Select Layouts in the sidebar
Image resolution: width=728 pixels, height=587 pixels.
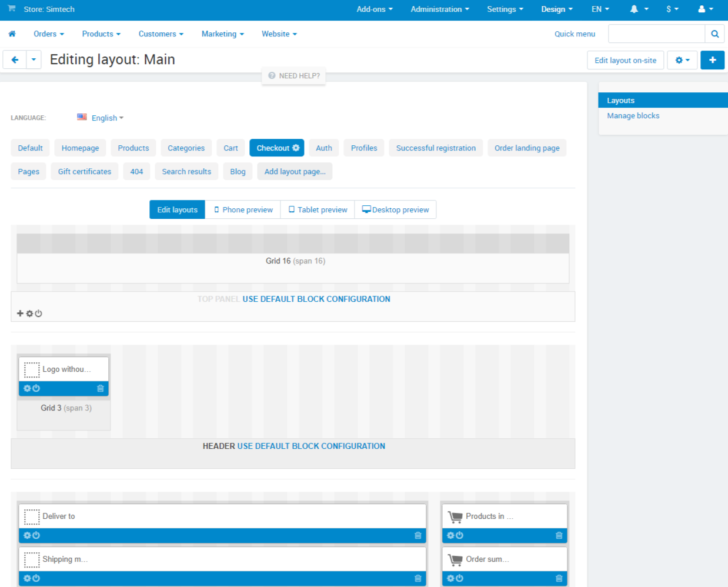click(x=663, y=101)
